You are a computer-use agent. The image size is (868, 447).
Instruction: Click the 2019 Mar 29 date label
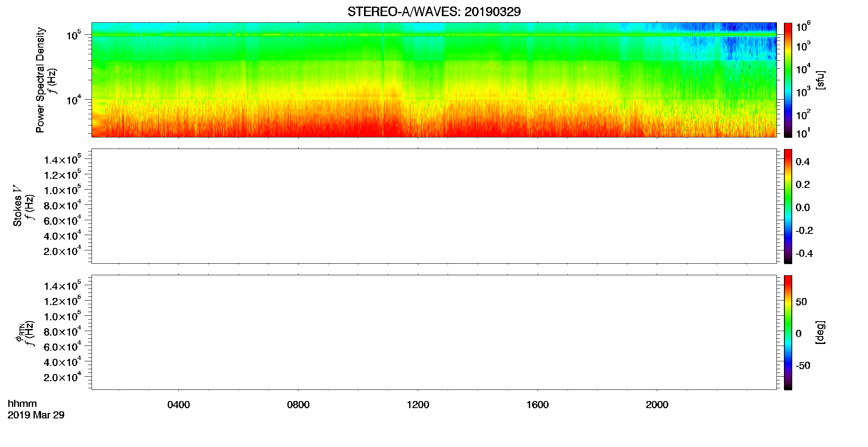click(36, 415)
